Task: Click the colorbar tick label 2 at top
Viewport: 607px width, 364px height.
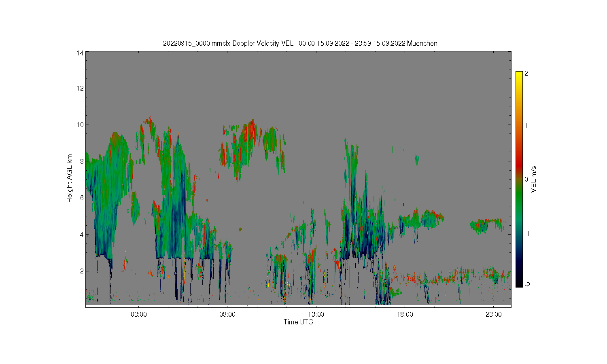Action: click(526, 74)
